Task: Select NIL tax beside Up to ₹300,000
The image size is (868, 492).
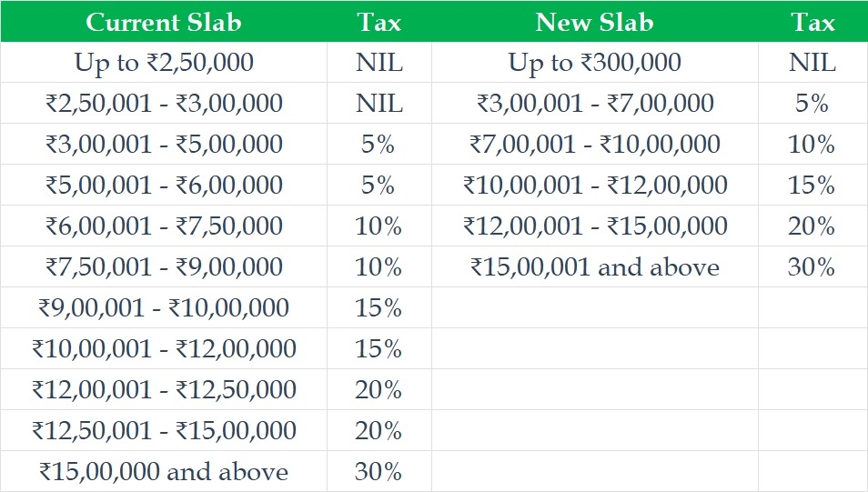Action: point(812,63)
